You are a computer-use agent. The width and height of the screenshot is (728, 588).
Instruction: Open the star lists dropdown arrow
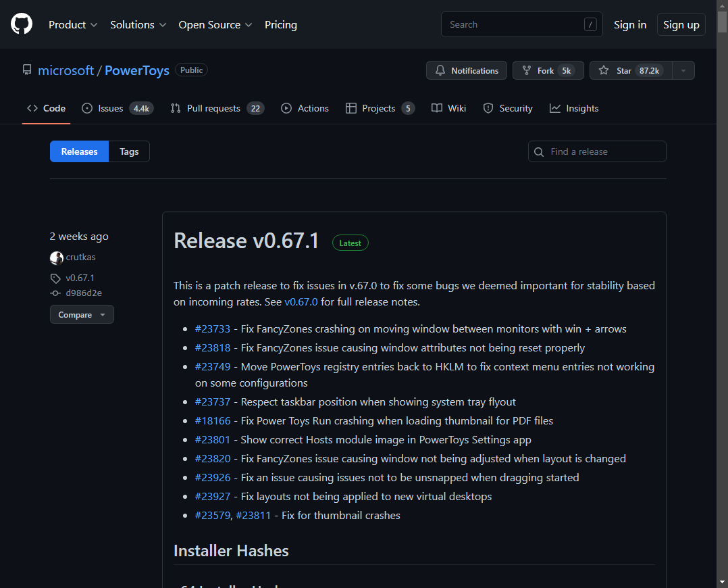click(x=683, y=70)
